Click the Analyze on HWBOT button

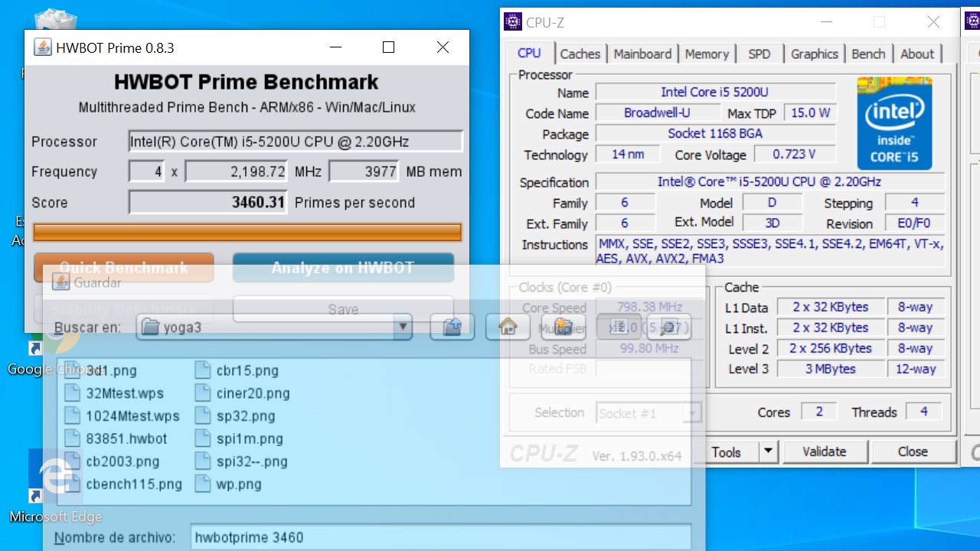[x=343, y=268]
